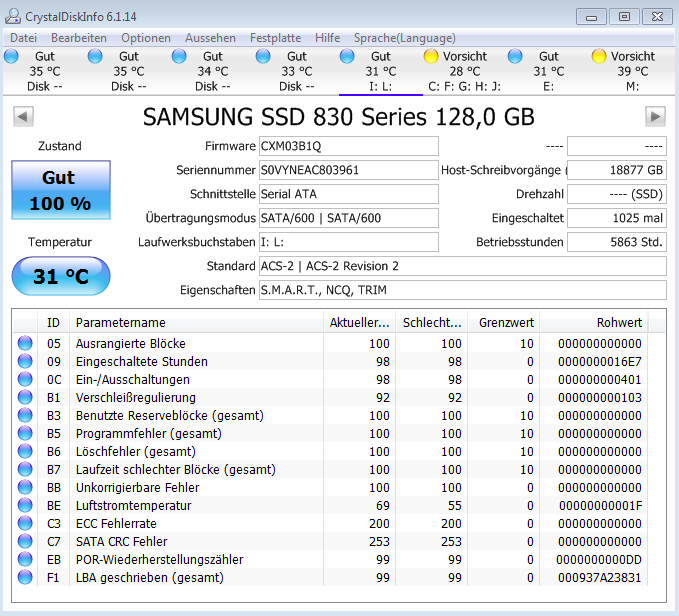The image size is (679, 616).
Task: Click the Eingeschaltet value 1025 mal
Action: pos(617,218)
